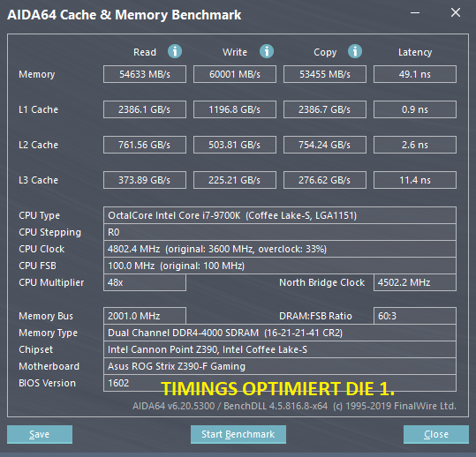Click the Copy info icon
This screenshot has width=476, height=457.
point(355,51)
